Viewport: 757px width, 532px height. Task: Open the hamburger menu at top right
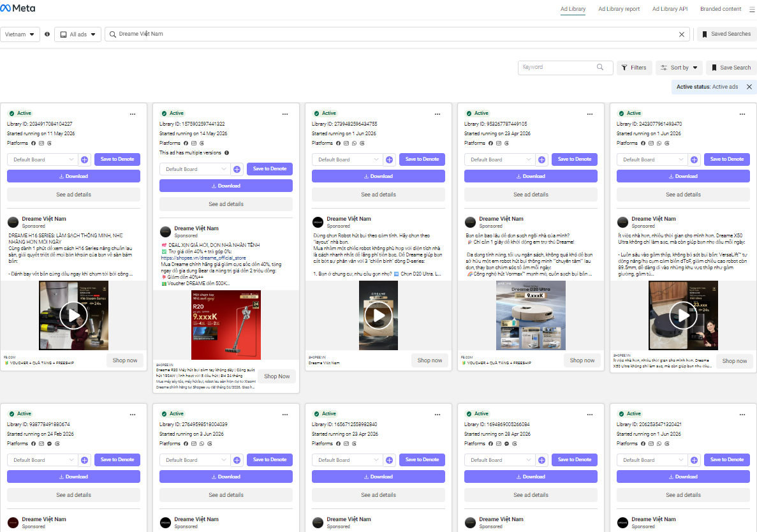(752, 9)
